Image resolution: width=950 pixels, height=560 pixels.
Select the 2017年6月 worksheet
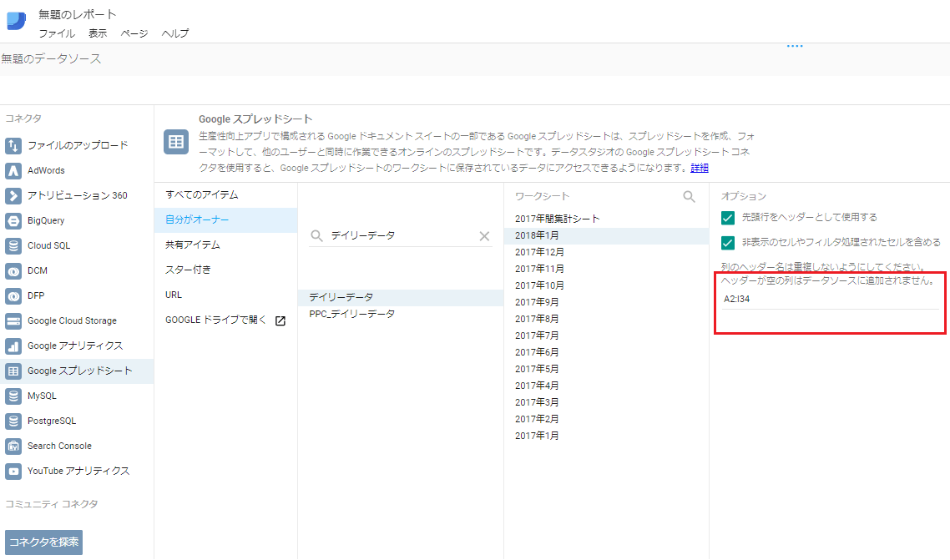606,352
